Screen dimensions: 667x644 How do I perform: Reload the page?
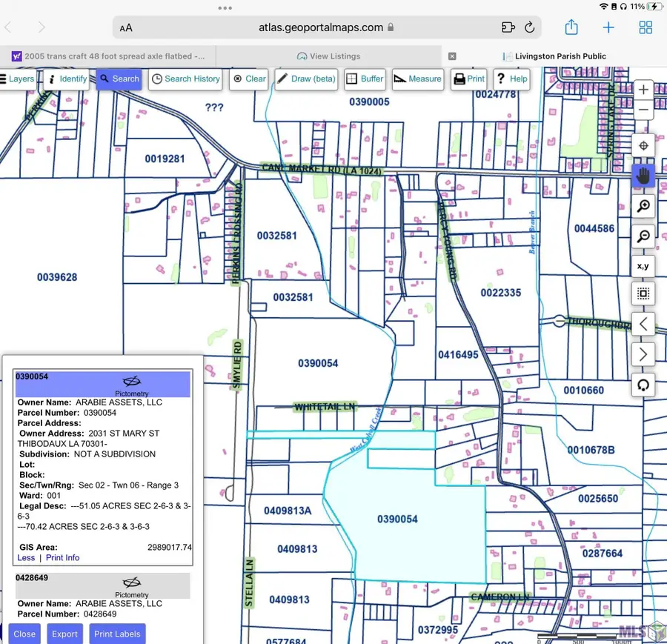(530, 27)
